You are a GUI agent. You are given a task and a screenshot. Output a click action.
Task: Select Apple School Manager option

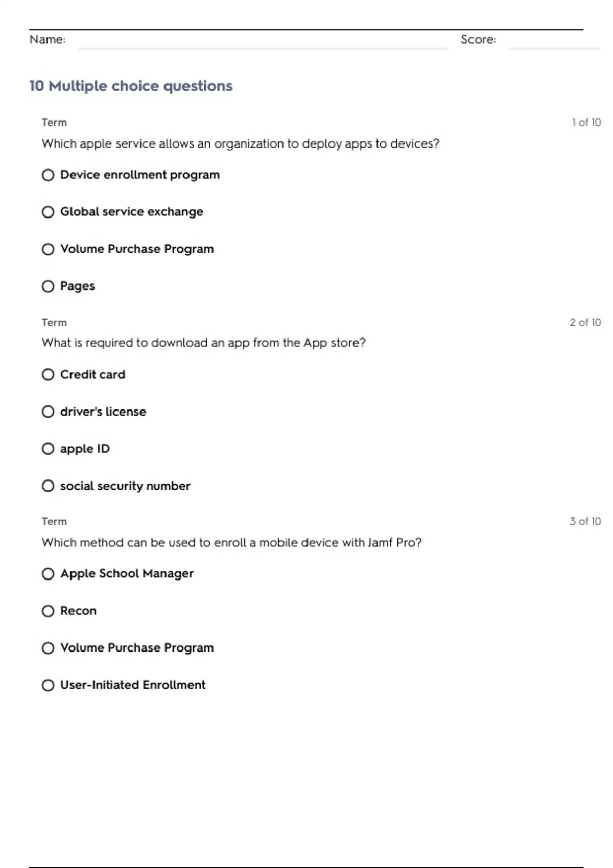(x=48, y=574)
